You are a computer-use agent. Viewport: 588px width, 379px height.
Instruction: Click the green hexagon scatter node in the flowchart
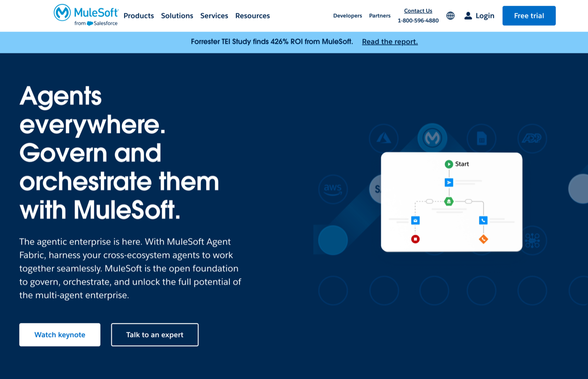pyautogui.click(x=449, y=201)
